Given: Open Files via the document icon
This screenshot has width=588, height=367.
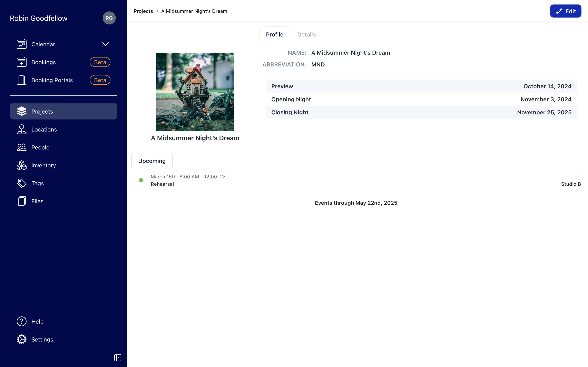Looking at the screenshot, I should [21, 201].
